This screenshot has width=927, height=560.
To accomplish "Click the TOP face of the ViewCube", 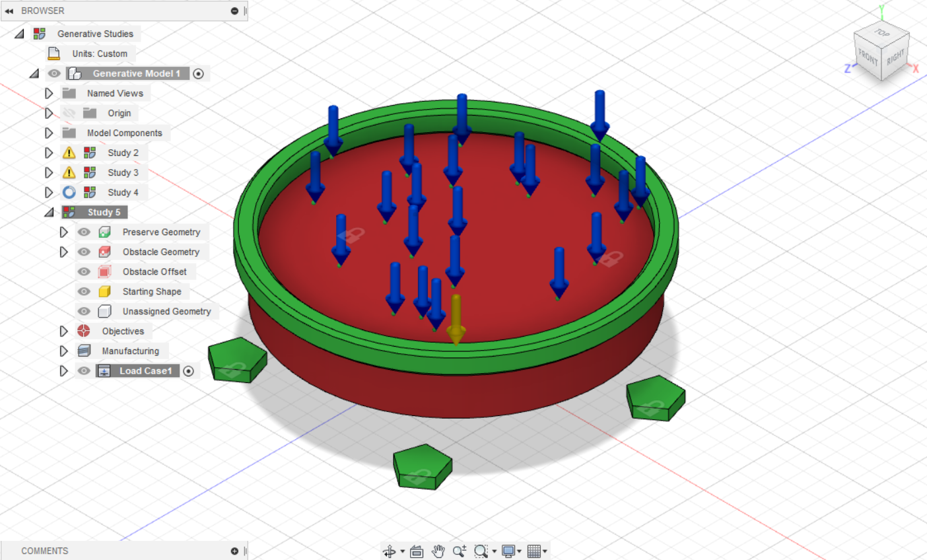I will (883, 33).
